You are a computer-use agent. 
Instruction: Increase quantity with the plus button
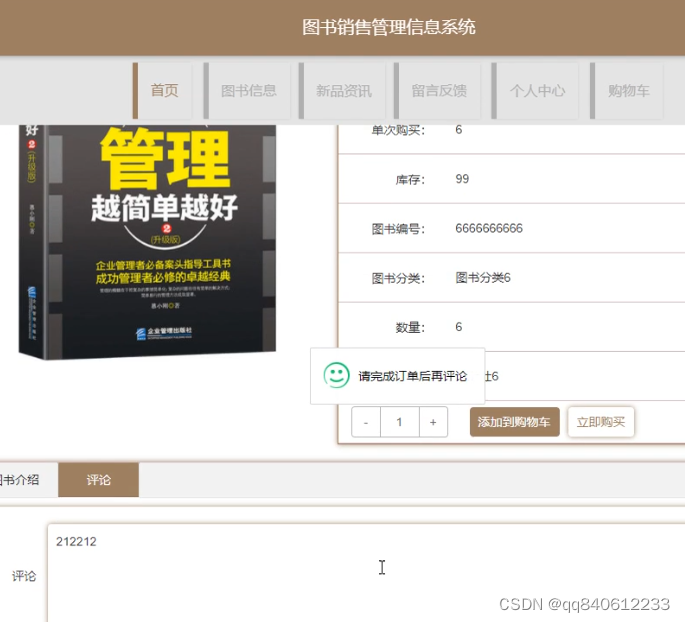tap(433, 422)
